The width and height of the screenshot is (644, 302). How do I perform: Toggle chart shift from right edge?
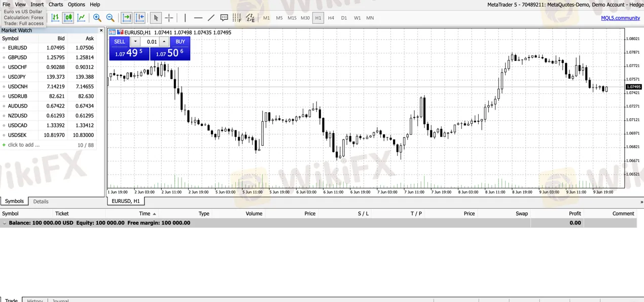[140, 18]
